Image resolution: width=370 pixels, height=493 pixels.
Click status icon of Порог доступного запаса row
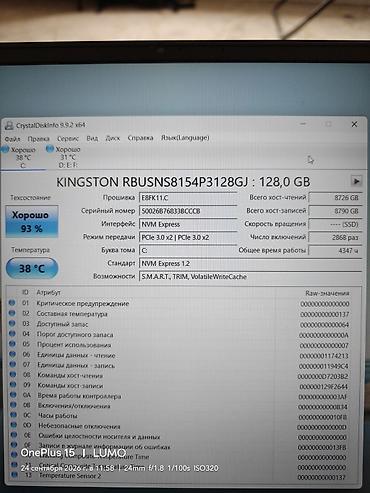(x=12, y=334)
